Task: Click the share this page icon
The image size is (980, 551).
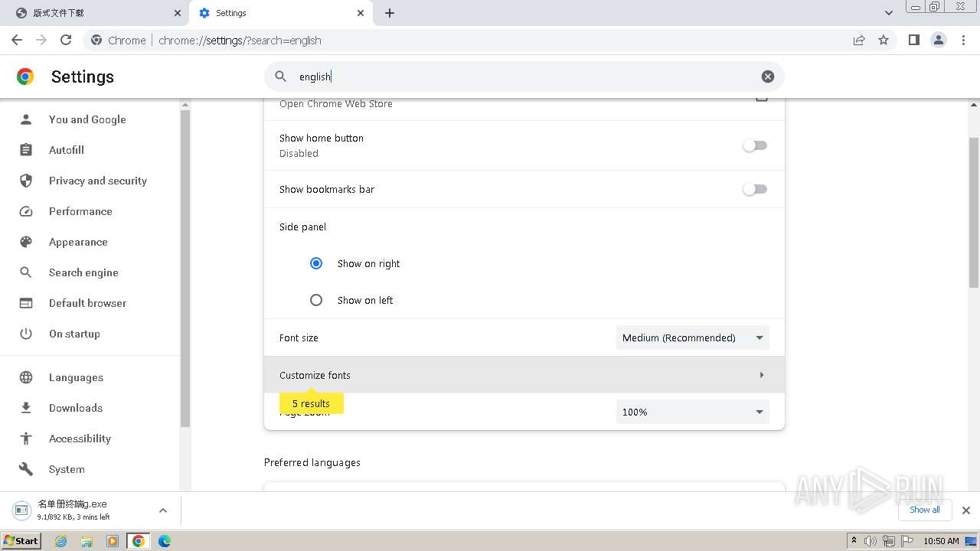Action: point(859,41)
